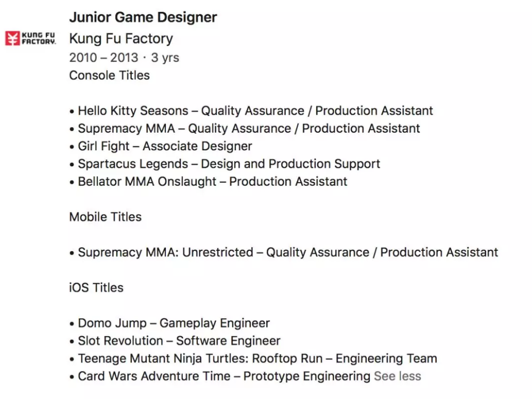Click the Spartacus Legends entry
The height and width of the screenshot is (399, 532).
coord(225,164)
